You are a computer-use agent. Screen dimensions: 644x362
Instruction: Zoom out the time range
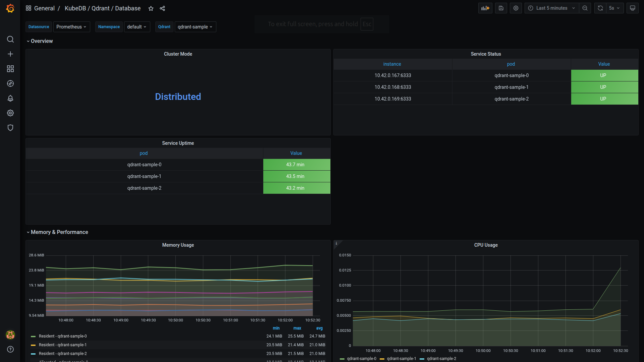[x=585, y=8]
